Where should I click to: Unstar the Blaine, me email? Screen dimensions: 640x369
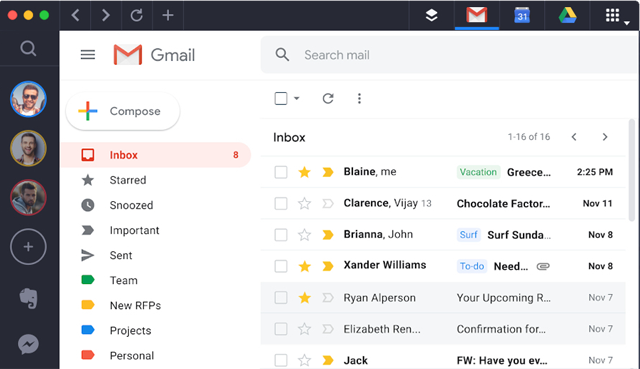click(x=304, y=172)
